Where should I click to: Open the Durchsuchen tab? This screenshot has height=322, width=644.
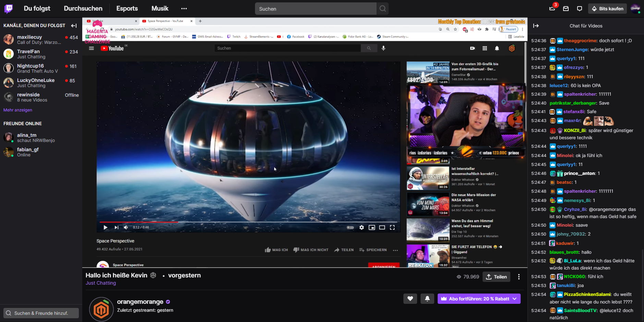point(83,9)
